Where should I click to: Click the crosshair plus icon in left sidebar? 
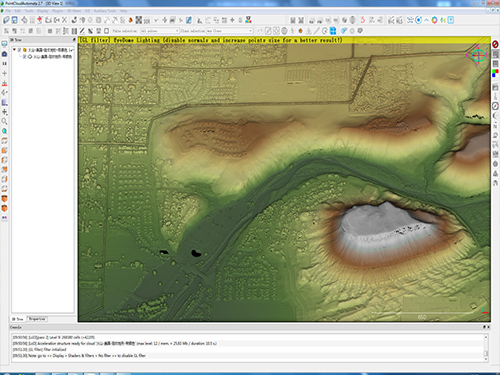4,73
